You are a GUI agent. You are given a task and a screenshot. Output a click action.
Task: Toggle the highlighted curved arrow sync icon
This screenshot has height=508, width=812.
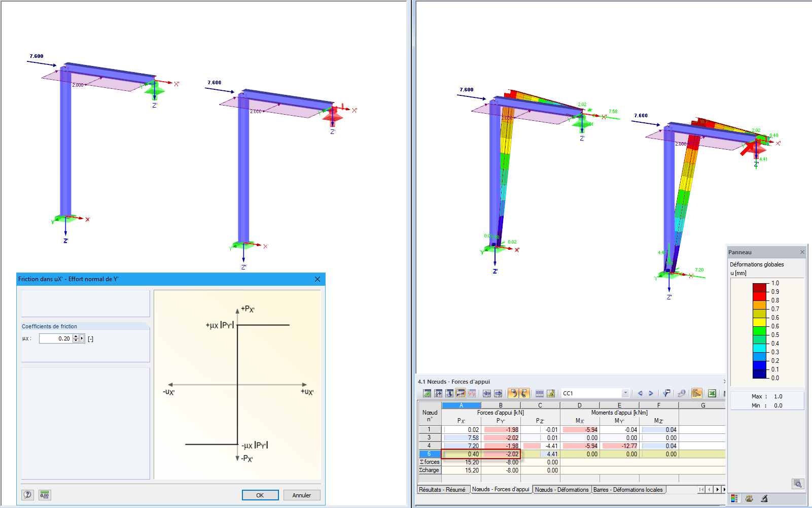click(514, 393)
